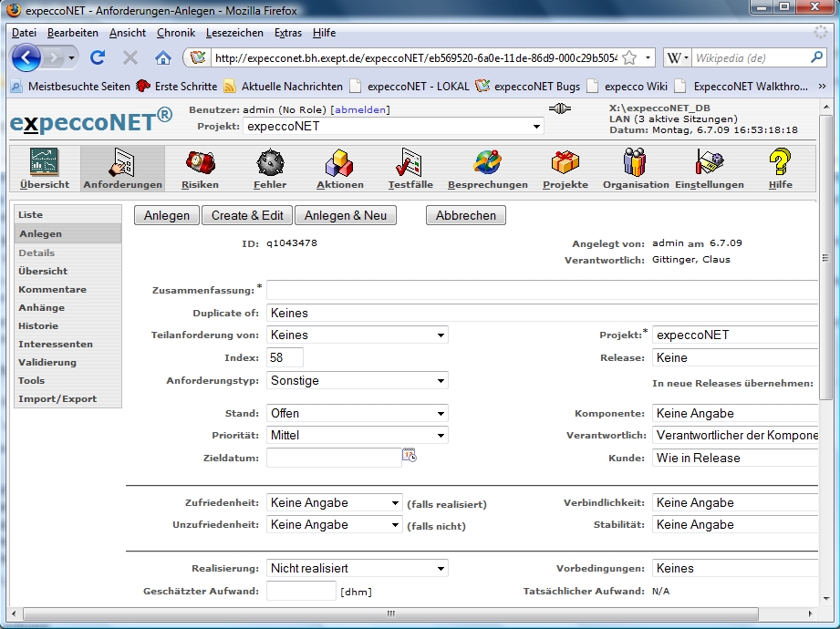Open the Lesezeichen menu
The image size is (840, 629).
(x=234, y=33)
